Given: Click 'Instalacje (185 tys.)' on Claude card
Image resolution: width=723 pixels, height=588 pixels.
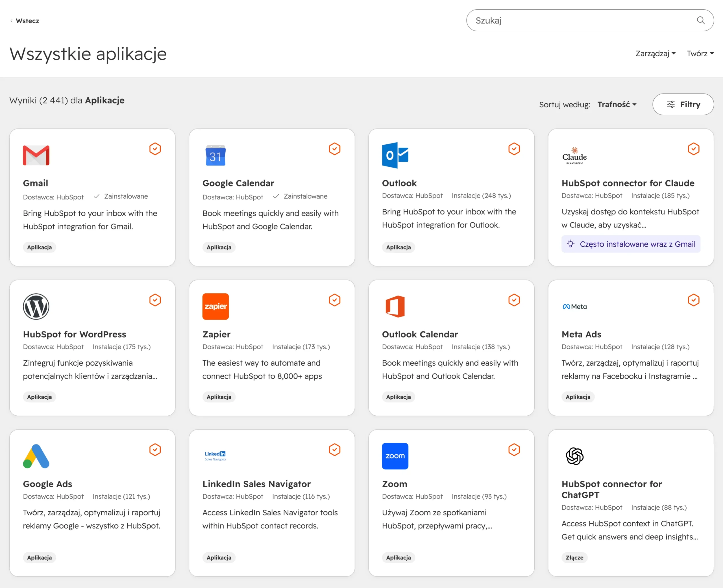Looking at the screenshot, I should 660,196.
